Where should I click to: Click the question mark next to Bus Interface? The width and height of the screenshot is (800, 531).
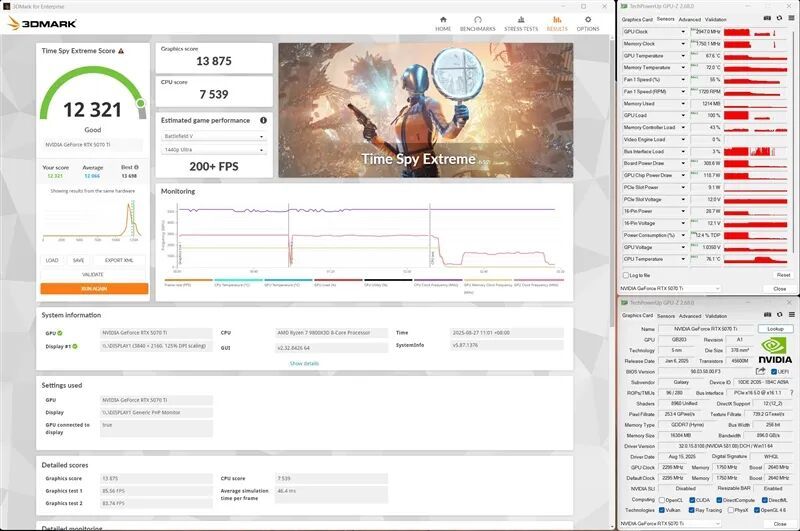pos(791,393)
